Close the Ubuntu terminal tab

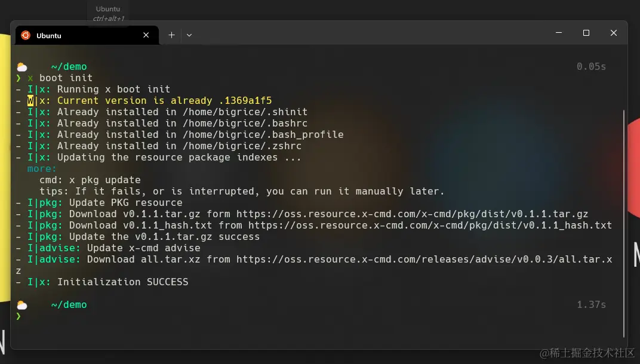click(x=146, y=35)
